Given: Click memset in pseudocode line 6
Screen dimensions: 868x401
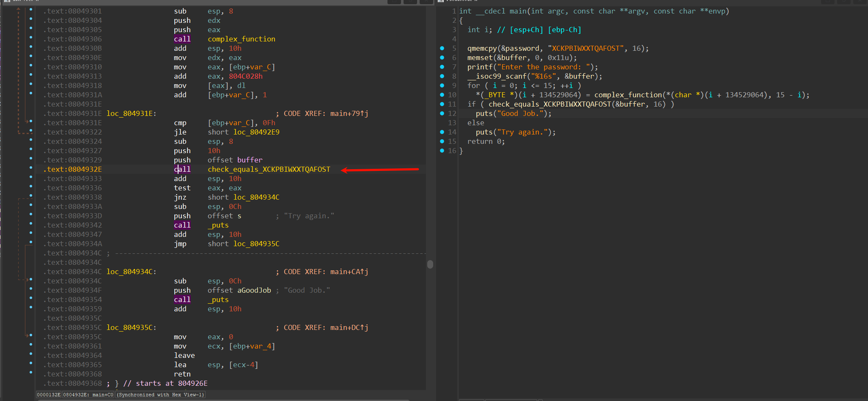Looking at the screenshot, I should [x=480, y=58].
